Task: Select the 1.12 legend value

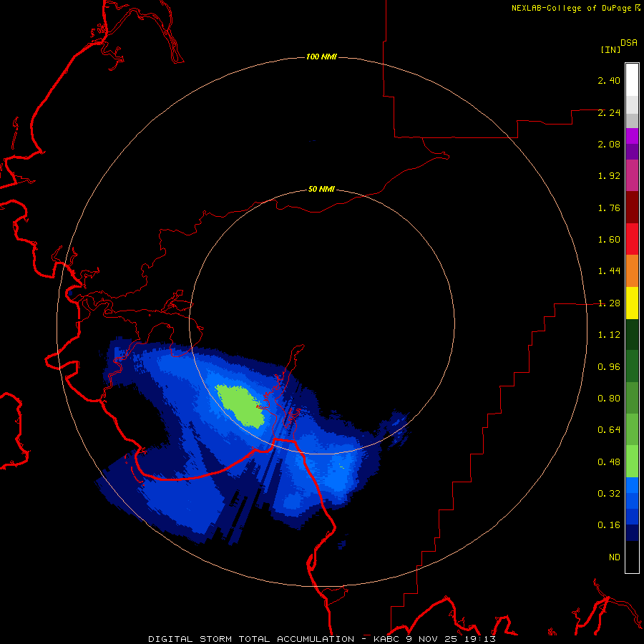Action: (x=609, y=335)
